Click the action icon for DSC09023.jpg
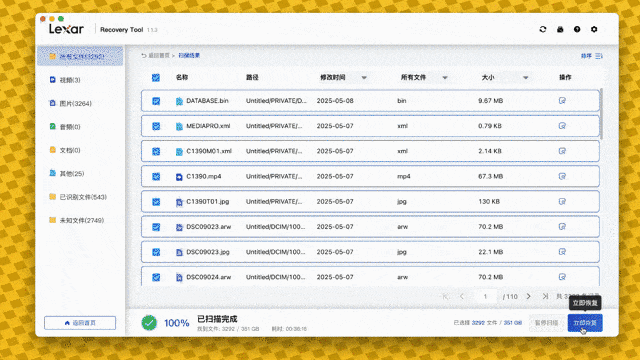Screen dimensions: 640x360 click(x=562, y=252)
